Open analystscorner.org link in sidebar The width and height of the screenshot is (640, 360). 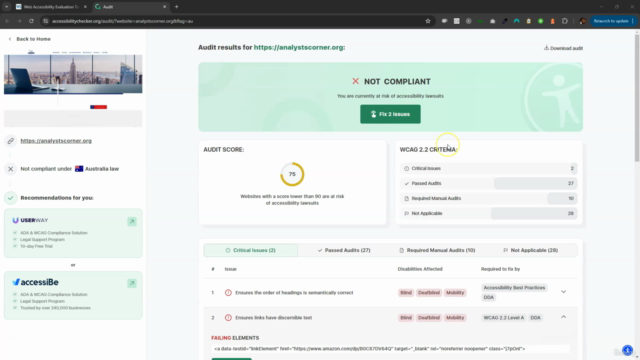[x=56, y=141]
